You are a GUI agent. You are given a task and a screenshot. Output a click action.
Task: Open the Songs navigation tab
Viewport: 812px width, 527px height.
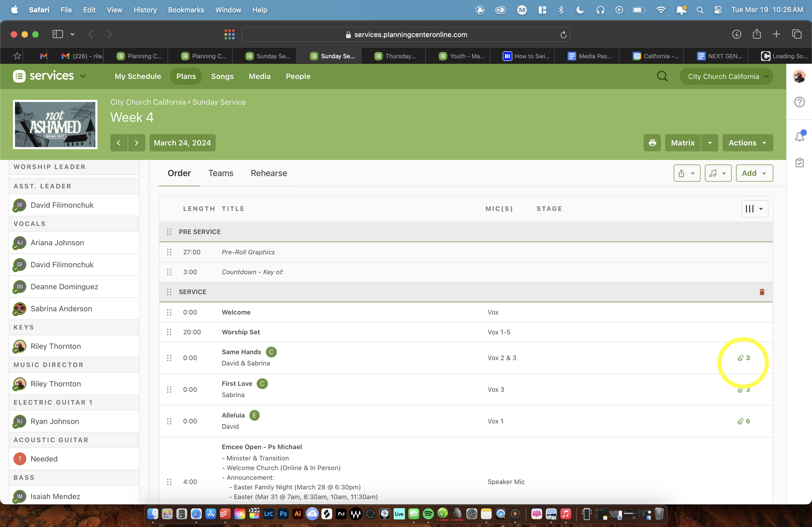222,76
